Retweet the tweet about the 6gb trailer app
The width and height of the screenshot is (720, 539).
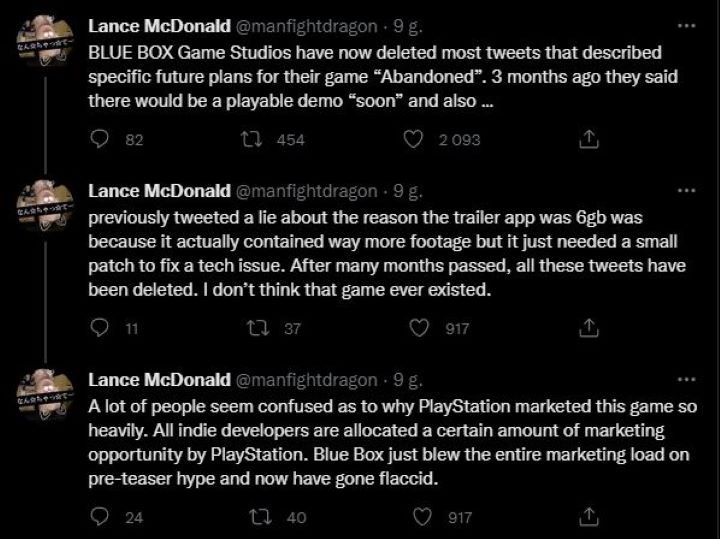[256, 328]
